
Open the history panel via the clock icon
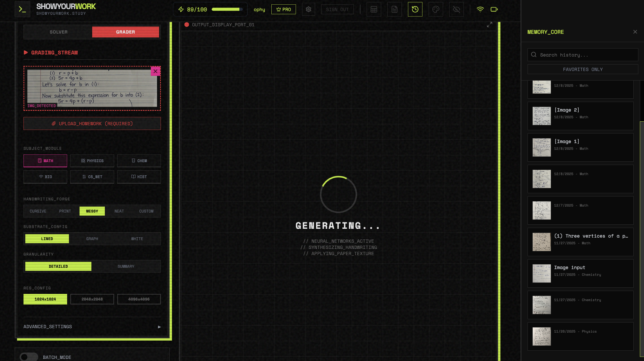point(415,9)
